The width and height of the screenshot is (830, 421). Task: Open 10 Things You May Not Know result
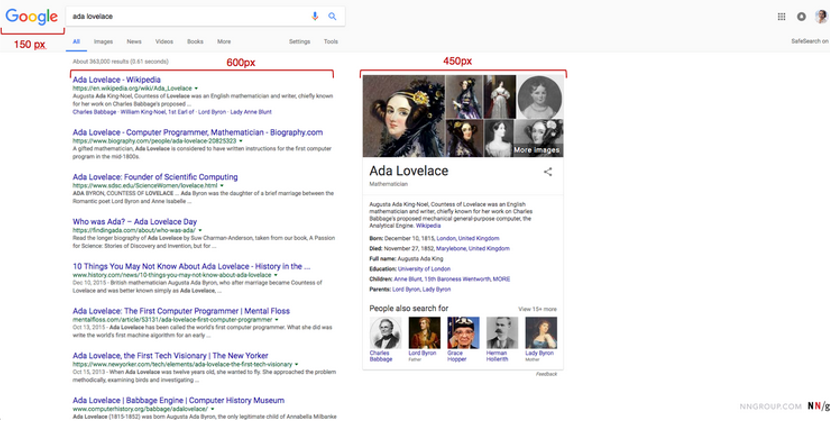[192, 266]
